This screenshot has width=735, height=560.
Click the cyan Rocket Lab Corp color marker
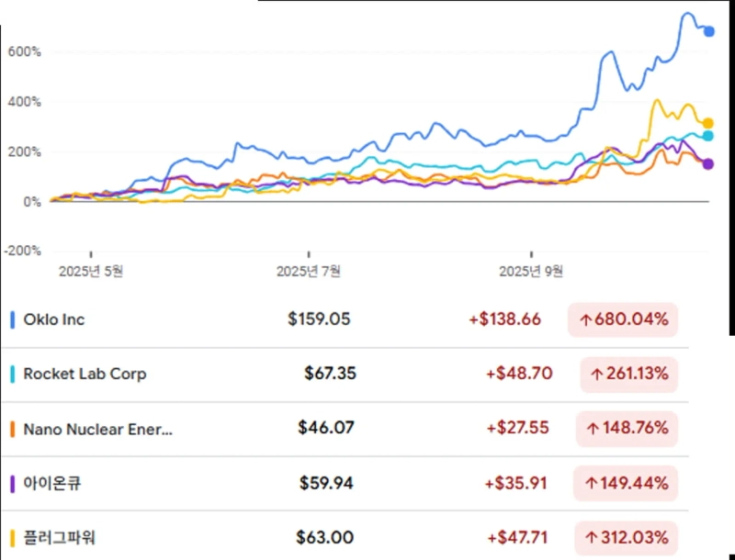[12, 374]
